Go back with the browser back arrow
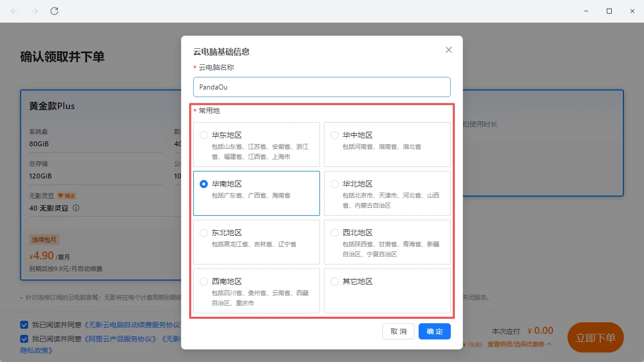 pyautogui.click(x=14, y=11)
